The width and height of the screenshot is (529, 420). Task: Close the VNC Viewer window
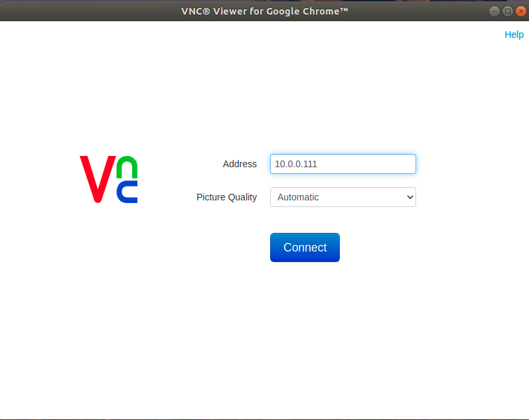521,11
